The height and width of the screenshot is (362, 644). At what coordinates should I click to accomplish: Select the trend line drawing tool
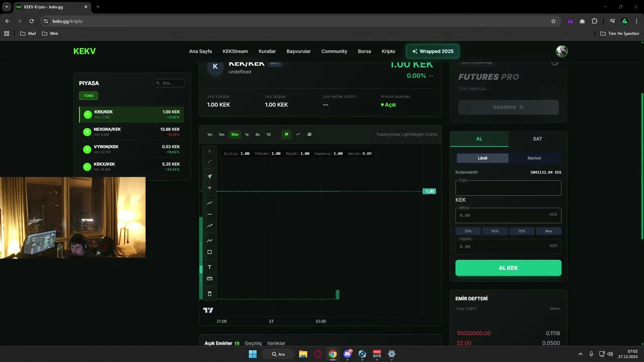(210, 203)
